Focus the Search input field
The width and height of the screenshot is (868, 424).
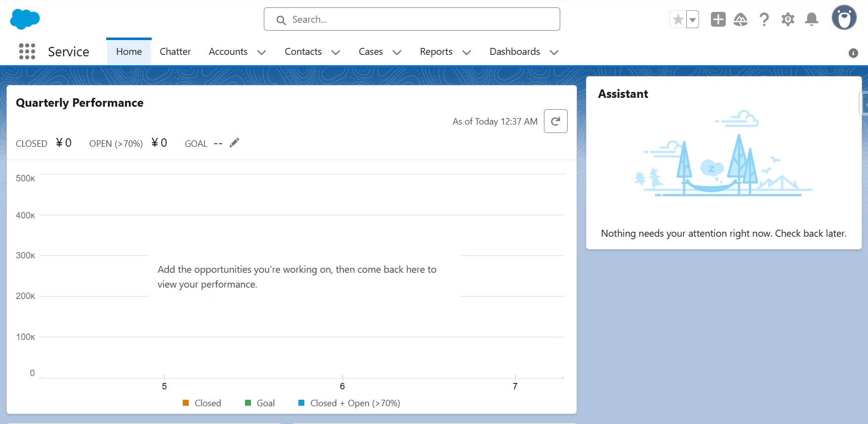412,19
